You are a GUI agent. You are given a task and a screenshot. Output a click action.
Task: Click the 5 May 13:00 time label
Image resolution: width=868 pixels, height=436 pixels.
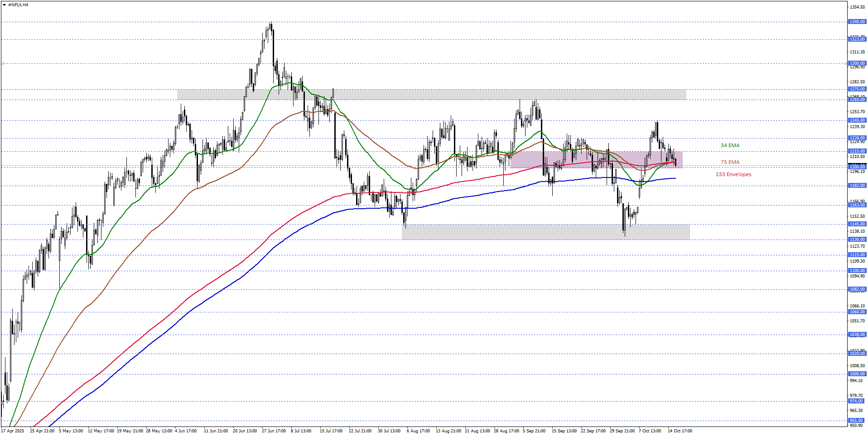tap(71, 431)
